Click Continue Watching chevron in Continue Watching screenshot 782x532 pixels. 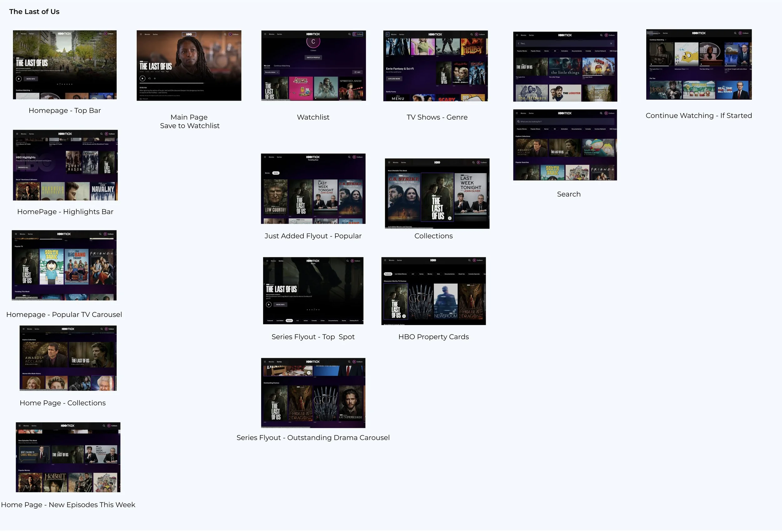[666, 40]
